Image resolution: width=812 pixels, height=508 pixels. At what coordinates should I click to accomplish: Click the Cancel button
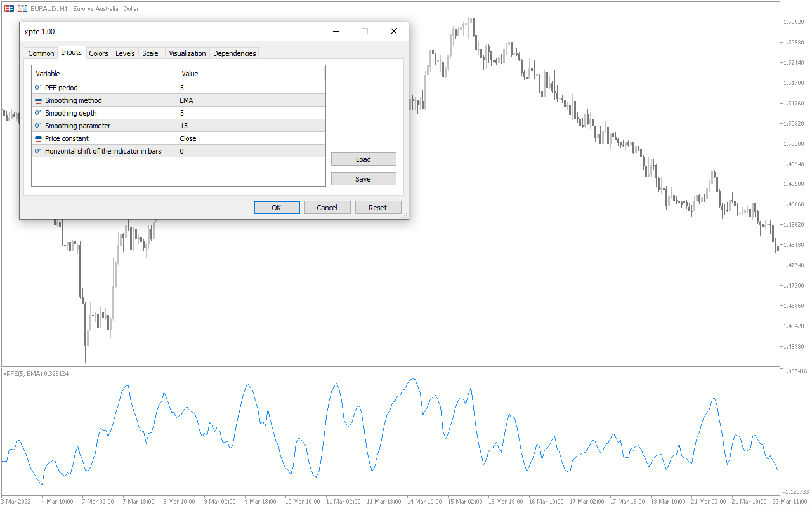327,208
